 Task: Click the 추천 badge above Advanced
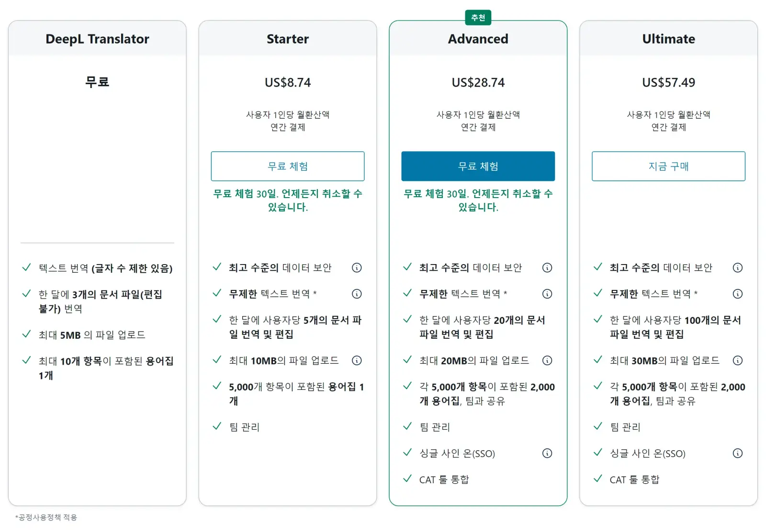point(478,18)
